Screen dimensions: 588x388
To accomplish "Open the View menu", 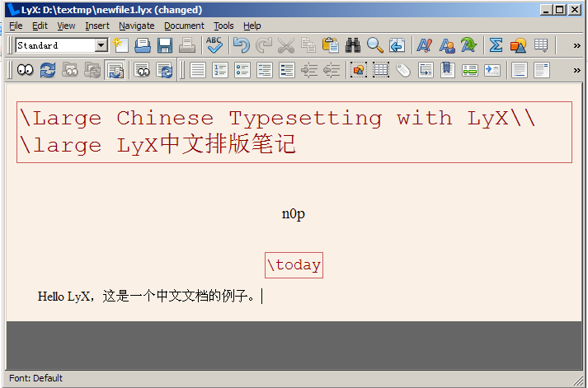I will (66, 26).
